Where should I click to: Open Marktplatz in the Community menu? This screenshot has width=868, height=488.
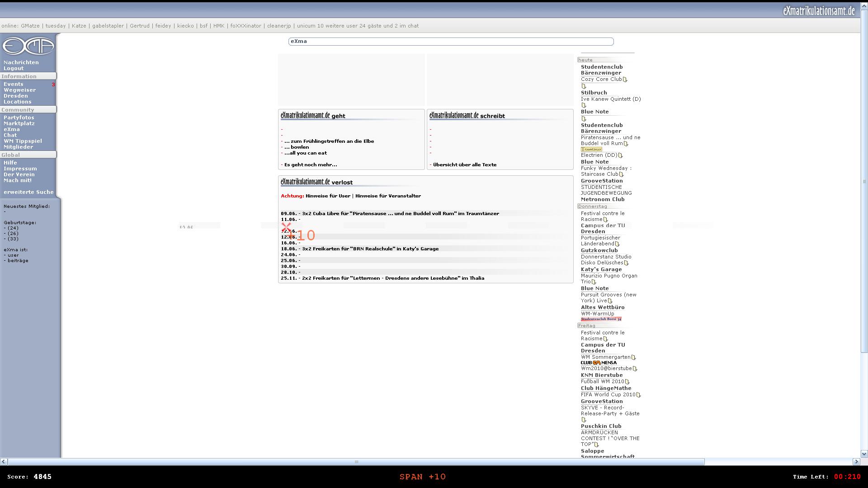click(x=19, y=123)
